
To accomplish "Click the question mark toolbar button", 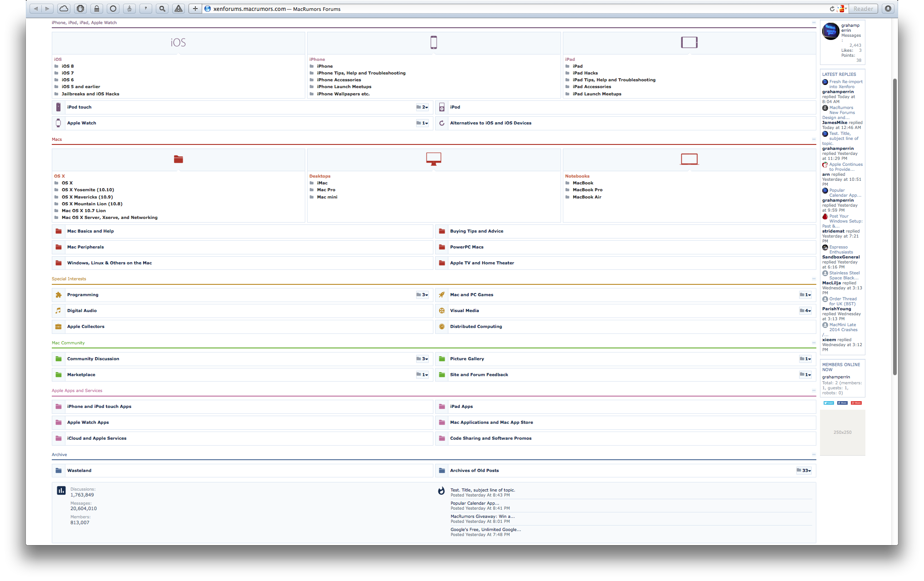I will click(146, 9).
